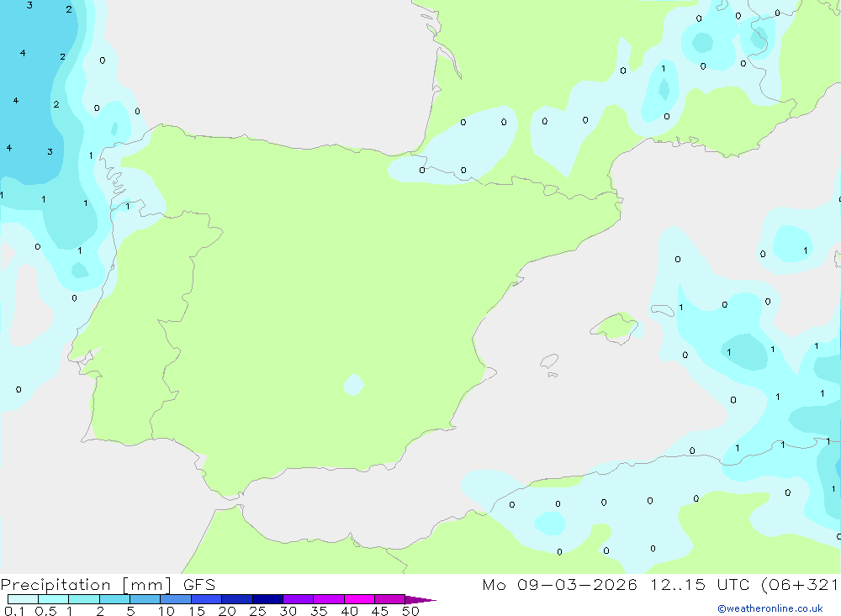The width and height of the screenshot is (841, 616).
Task: Click the 2–5 mm legend color swatch
Action: pos(114,599)
